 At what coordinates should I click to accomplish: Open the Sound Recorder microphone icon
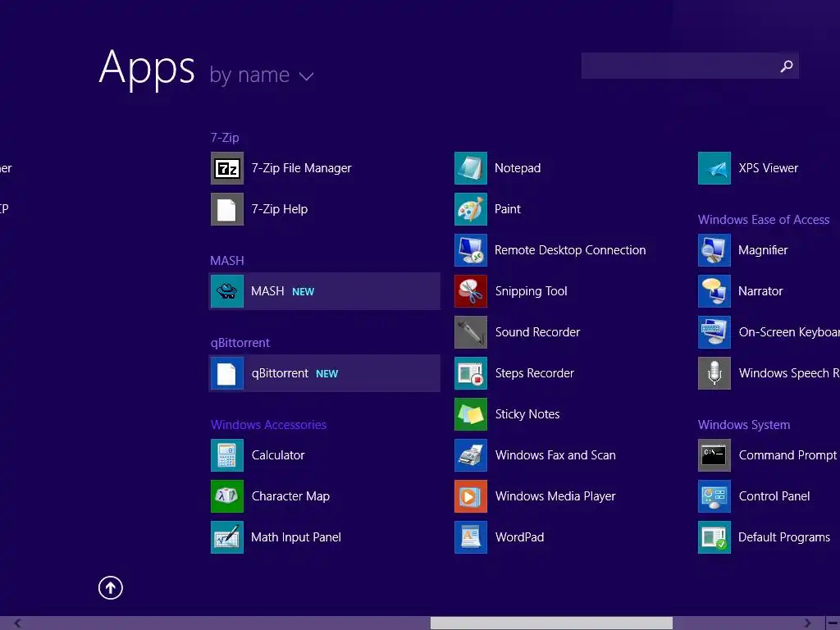tap(471, 332)
